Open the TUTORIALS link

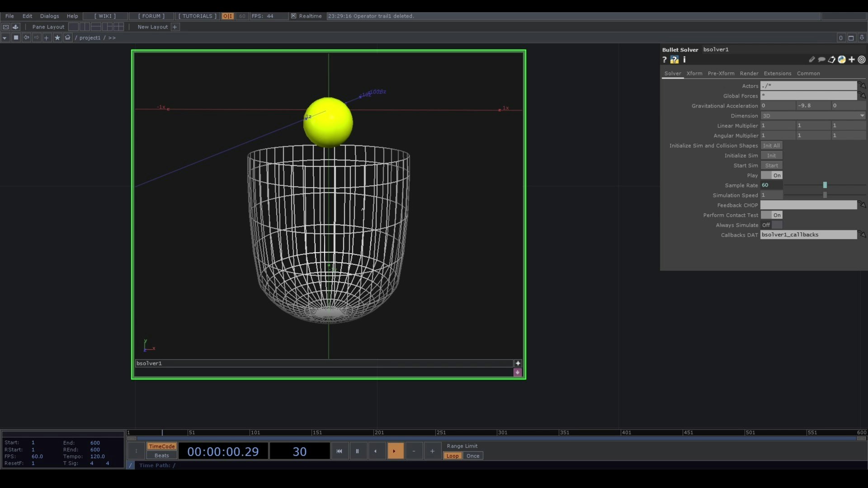(197, 16)
